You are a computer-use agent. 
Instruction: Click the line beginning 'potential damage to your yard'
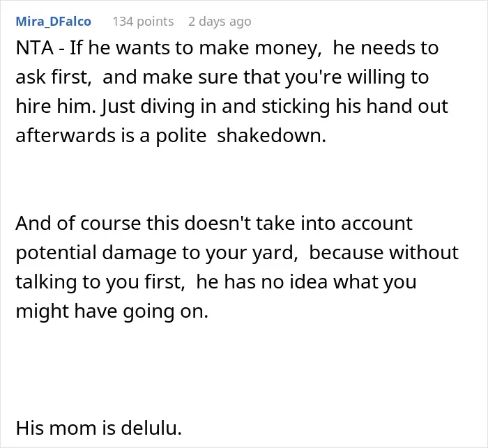(237, 253)
